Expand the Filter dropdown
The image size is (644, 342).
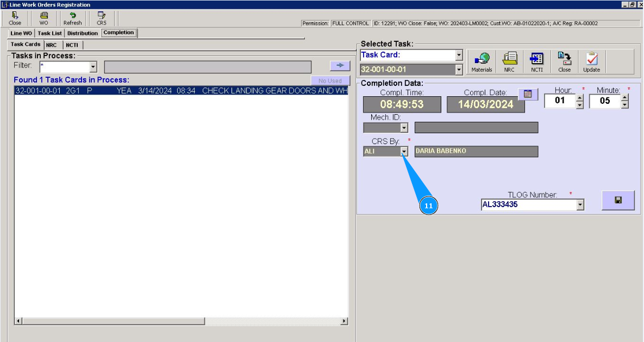[93, 66]
